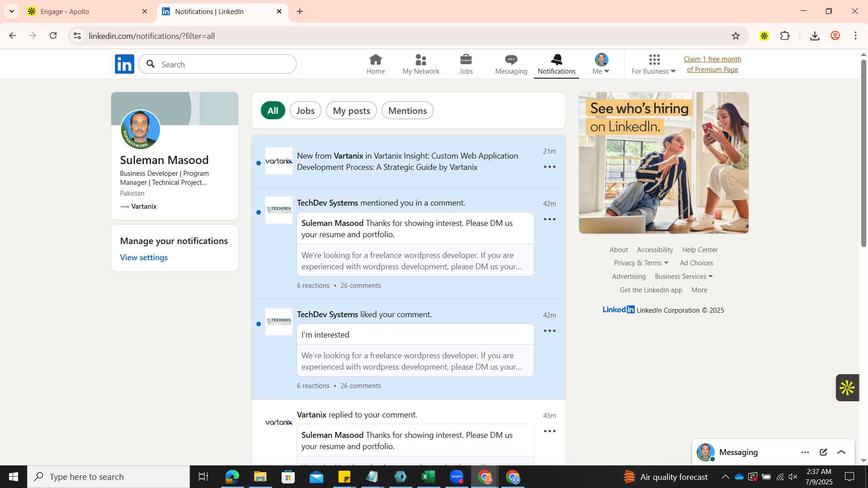Open Advertising footer link

pos(629,277)
